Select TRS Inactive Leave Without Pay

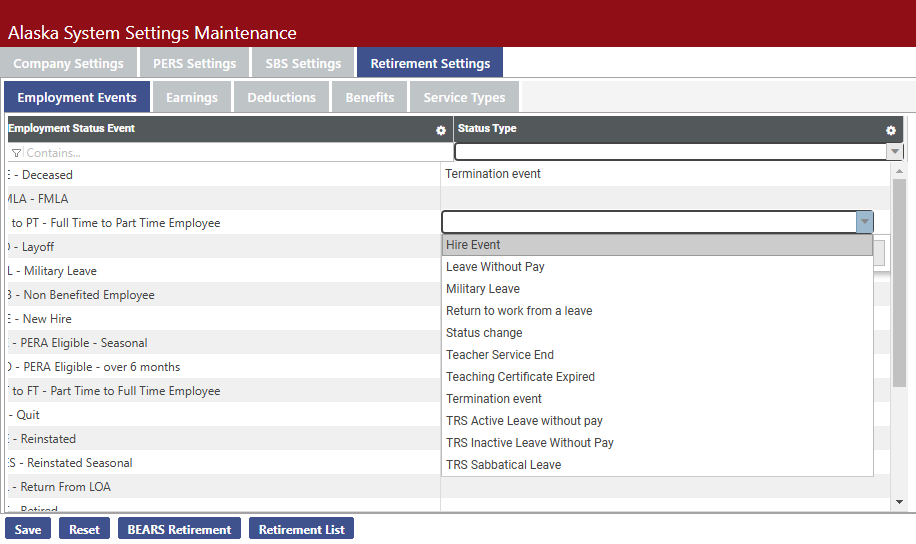[657, 443]
